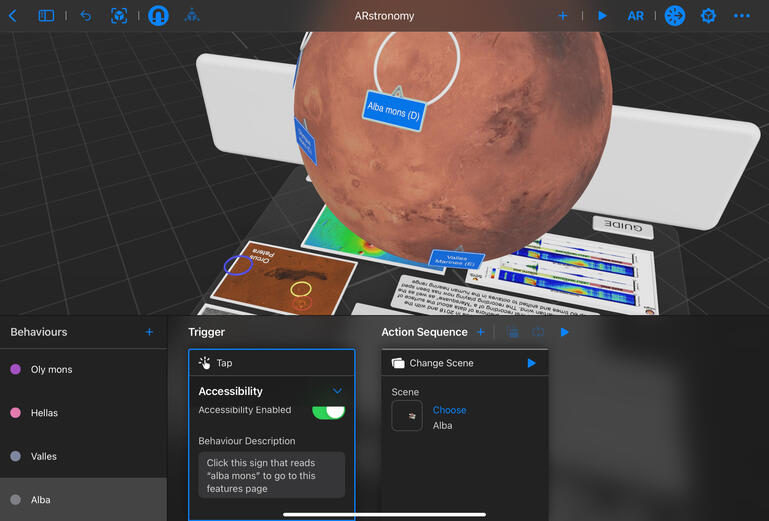Click the purple Oly mons color dot

pos(16,369)
